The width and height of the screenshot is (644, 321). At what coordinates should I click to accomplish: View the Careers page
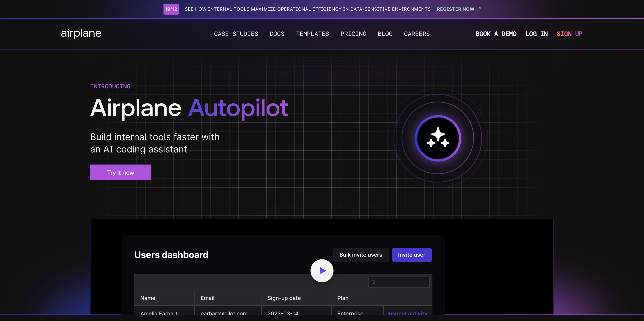[417, 34]
